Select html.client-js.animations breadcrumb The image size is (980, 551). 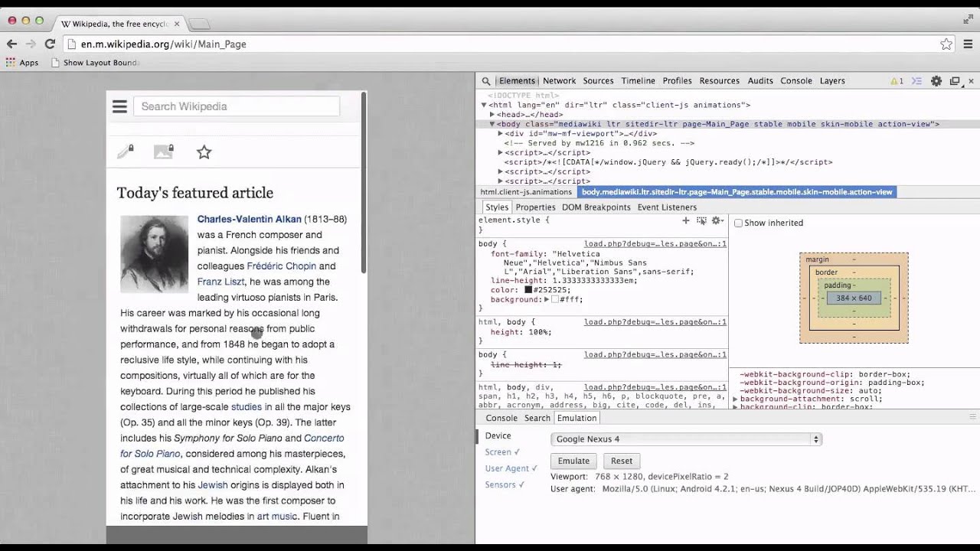(x=526, y=192)
